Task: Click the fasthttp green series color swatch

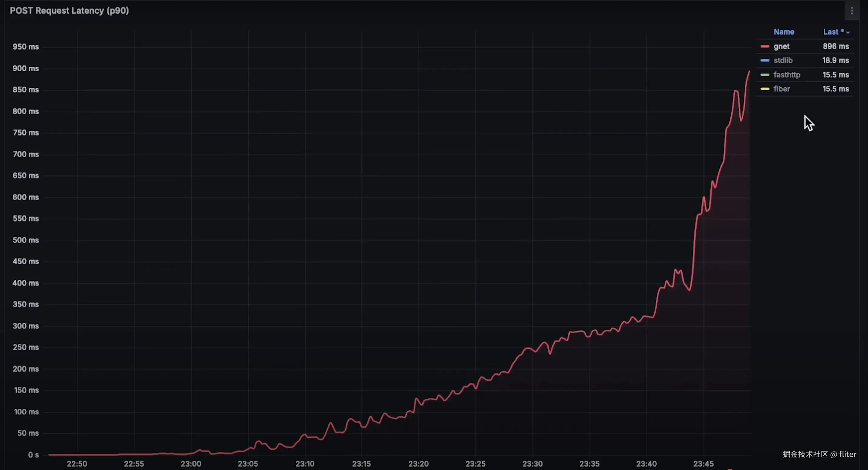Action: coord(765,75)
